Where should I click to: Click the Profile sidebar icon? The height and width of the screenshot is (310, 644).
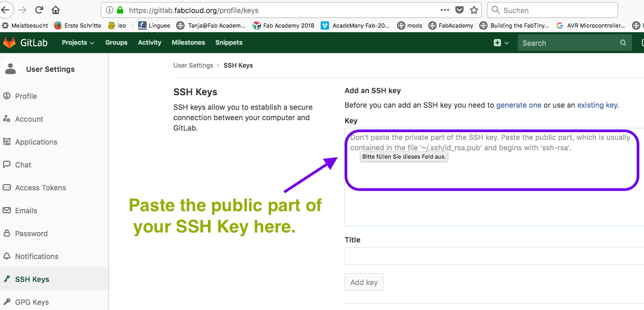(x=7, y=96)
